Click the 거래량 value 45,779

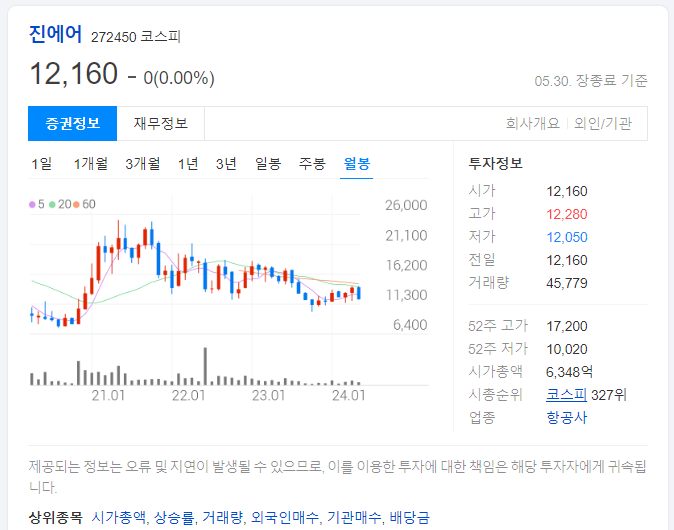pyautogui.click(x=567, y=283)
